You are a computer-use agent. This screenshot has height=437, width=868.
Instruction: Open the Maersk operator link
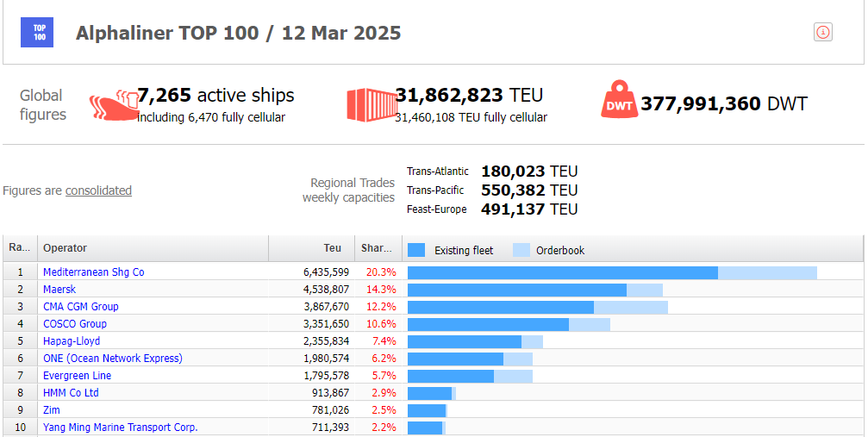coord(59,289)
